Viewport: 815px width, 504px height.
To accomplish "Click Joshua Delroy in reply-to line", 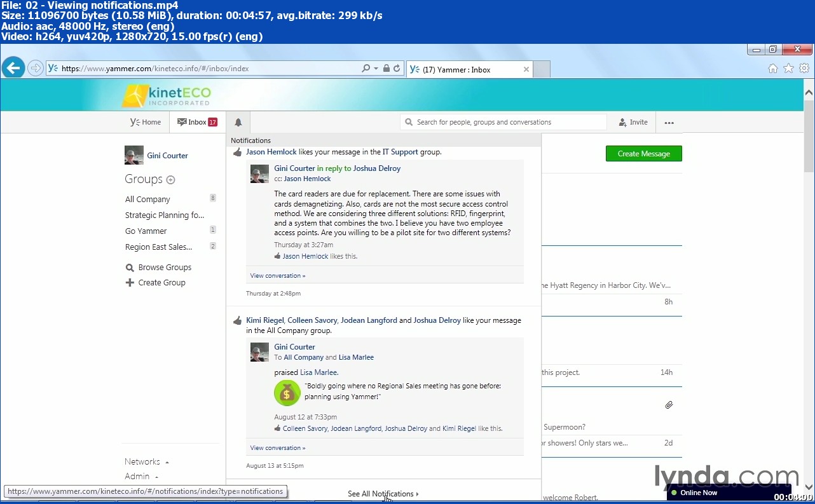I will click(x=377, y=168).
